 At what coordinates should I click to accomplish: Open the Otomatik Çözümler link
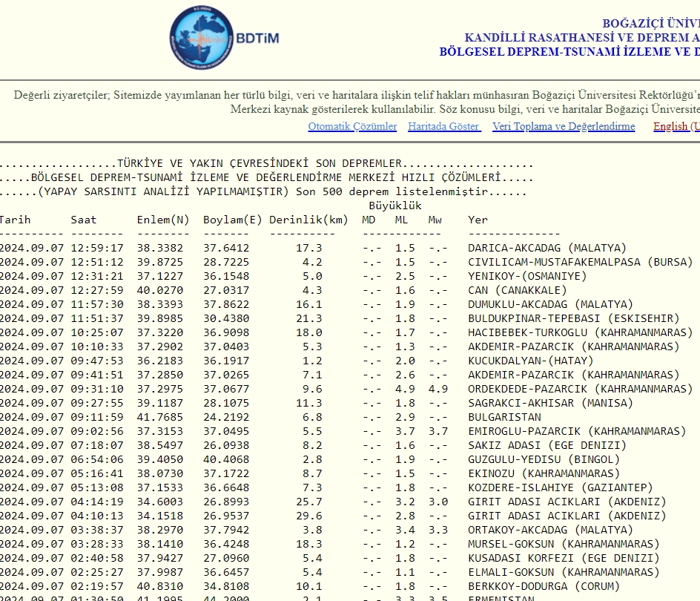[352, 126]
